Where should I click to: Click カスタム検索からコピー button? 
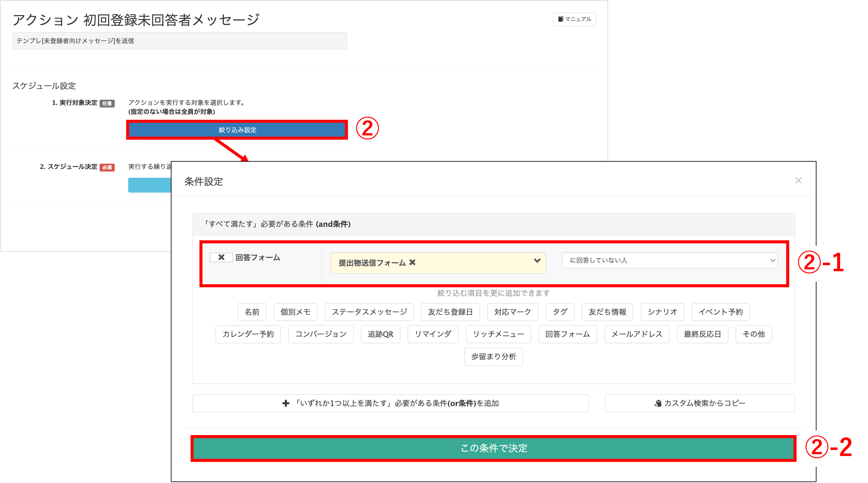point(700,403)
